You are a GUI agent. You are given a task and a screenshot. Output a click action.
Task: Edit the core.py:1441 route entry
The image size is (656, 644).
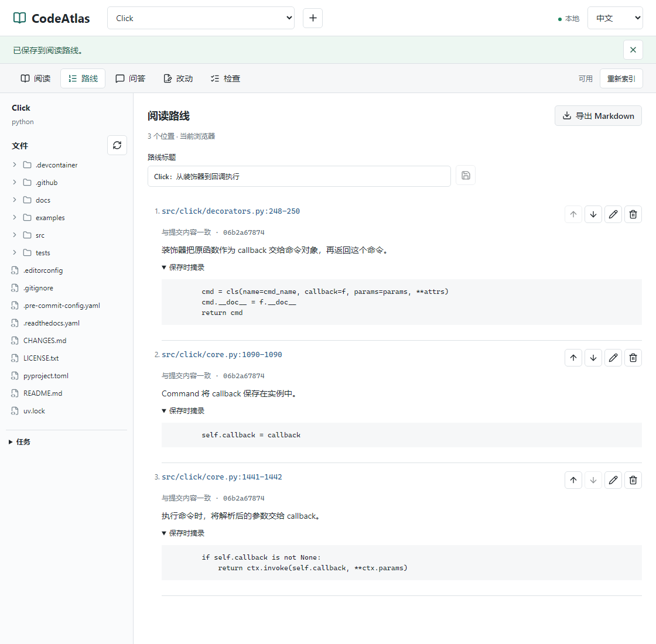(x=613, y=480)
